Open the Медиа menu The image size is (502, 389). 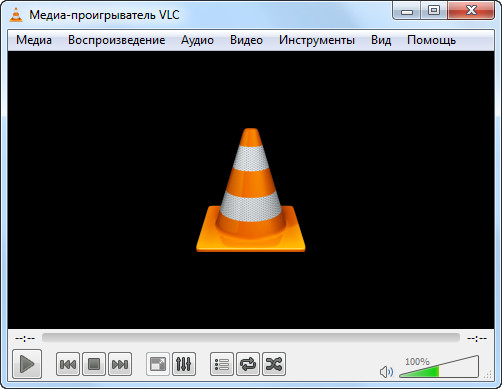[34, 40]
